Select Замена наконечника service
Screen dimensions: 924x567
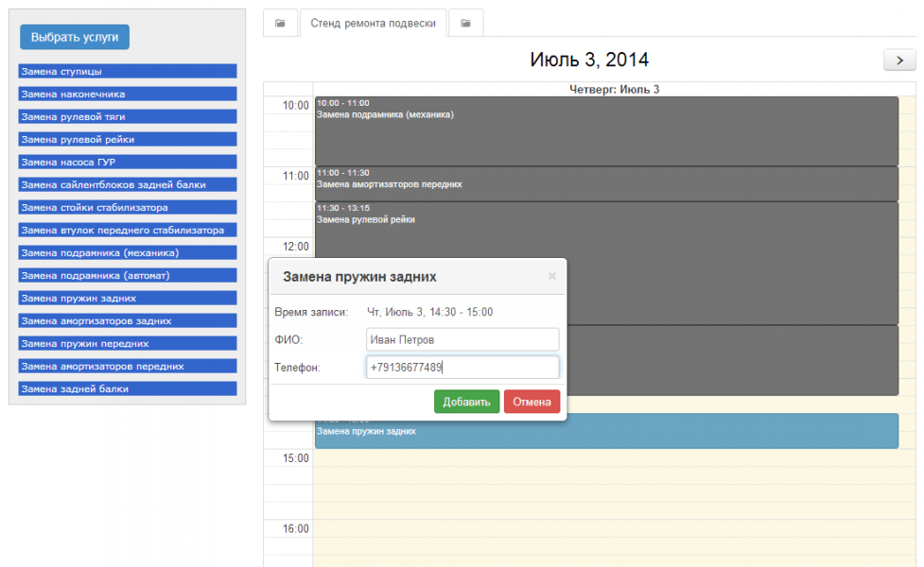click(127, 94)
